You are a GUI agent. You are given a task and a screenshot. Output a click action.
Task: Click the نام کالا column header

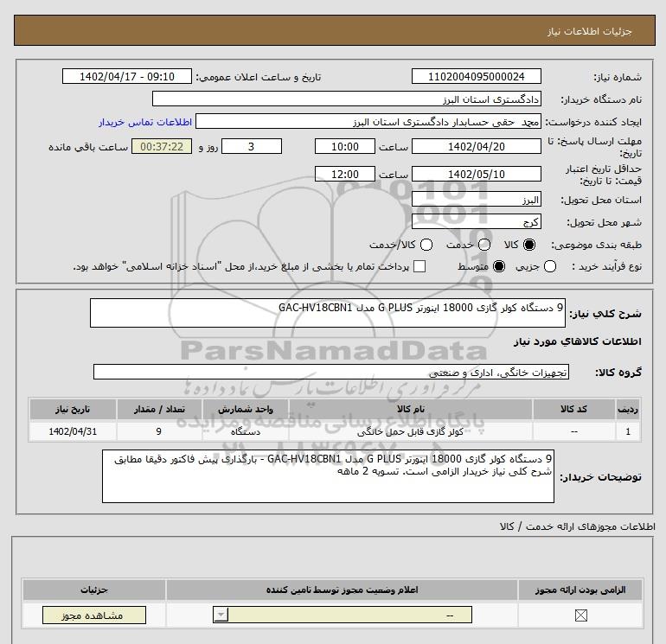coord(410,409)
